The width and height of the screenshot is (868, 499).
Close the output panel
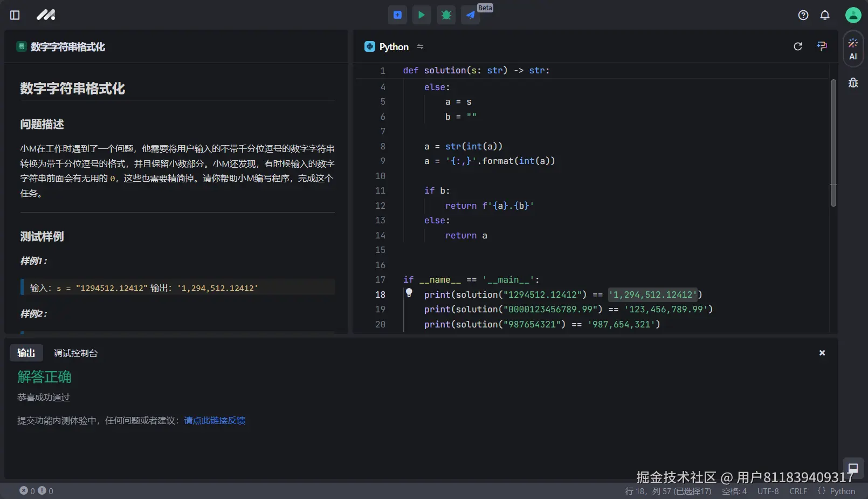(822, 353)
